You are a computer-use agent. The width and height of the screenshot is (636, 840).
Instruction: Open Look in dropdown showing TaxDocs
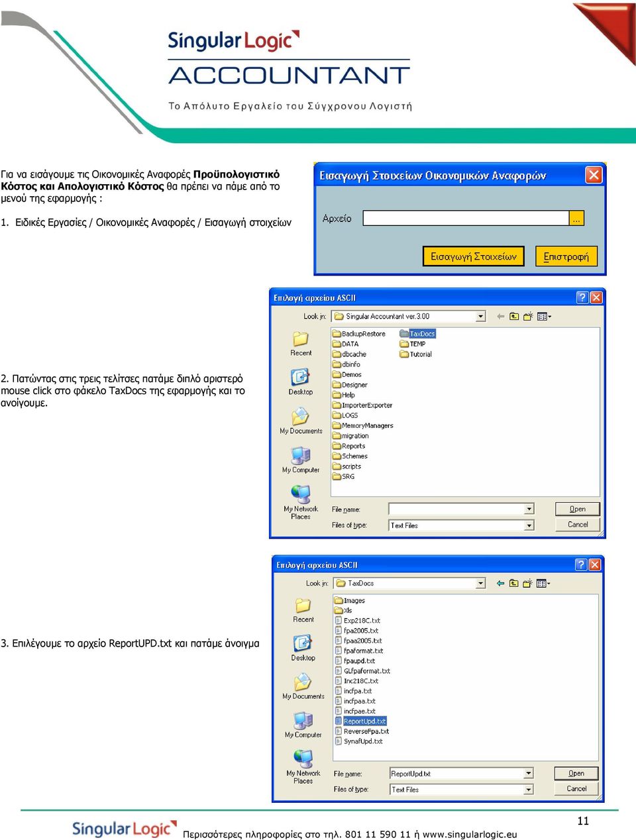(481, 584)
